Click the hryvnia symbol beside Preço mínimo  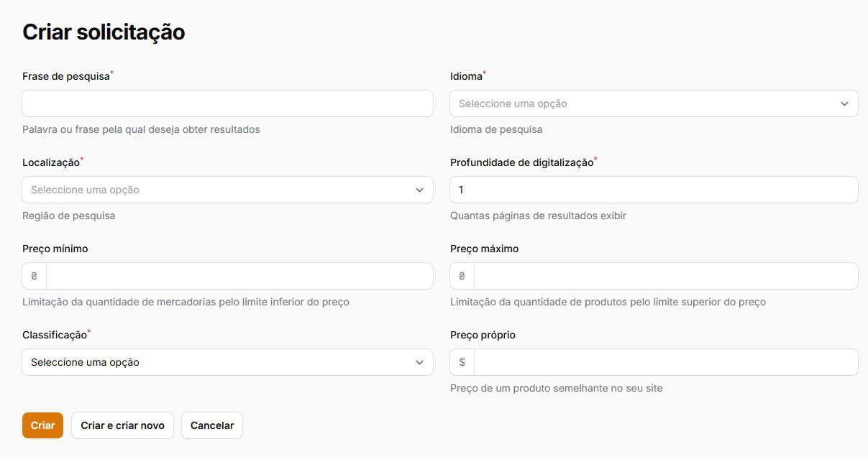[35, 276]
